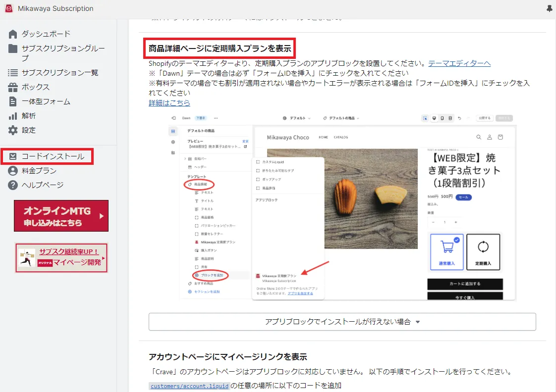
Task: Open the サブスクリプション一覧 list icon
Action: coord(13,73)
